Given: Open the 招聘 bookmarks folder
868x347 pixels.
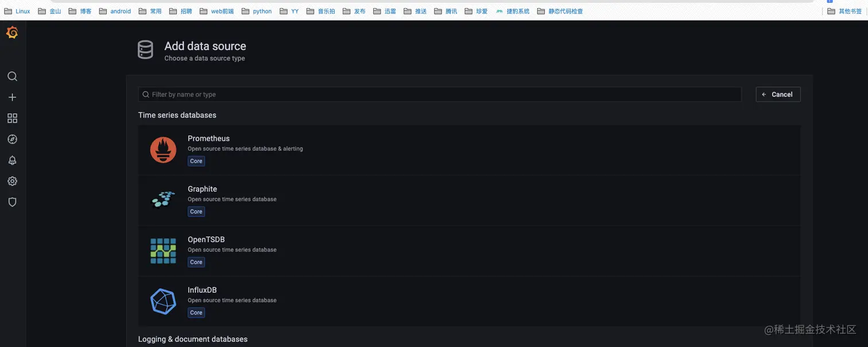Looking at the screenshot, I should (x=180, y=11).
